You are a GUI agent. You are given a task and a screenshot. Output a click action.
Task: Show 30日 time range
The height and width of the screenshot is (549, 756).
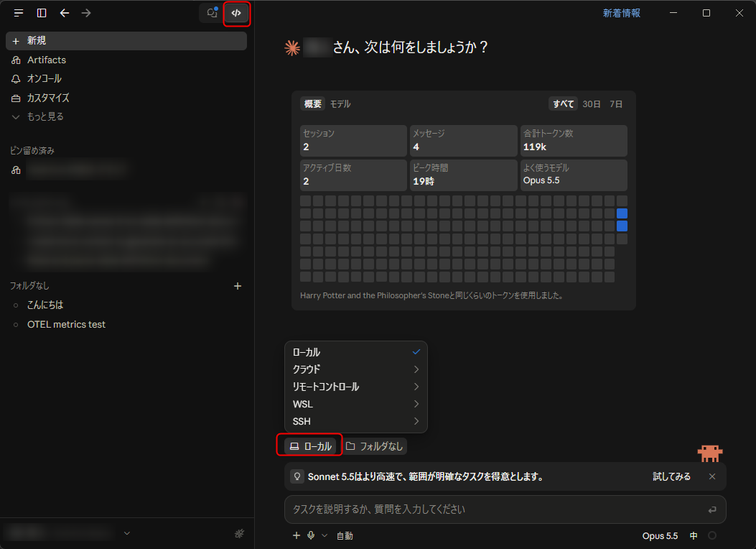click(x=592, y=103)
